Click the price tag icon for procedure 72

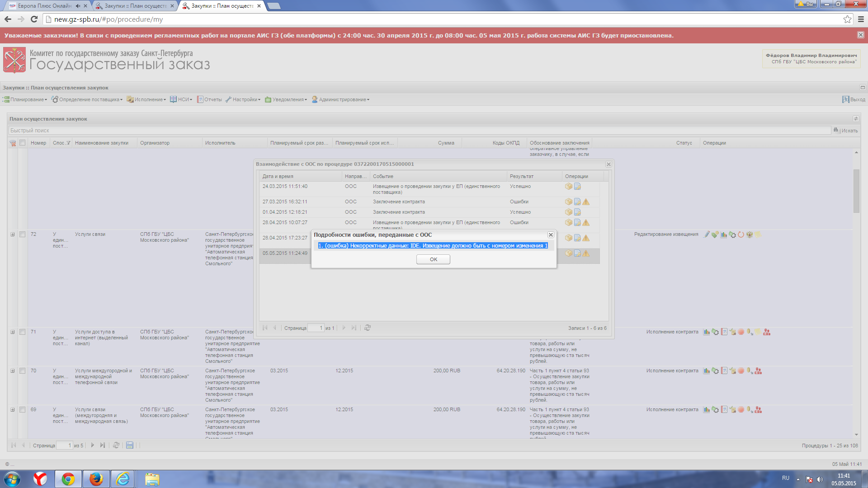coord(715,235)
